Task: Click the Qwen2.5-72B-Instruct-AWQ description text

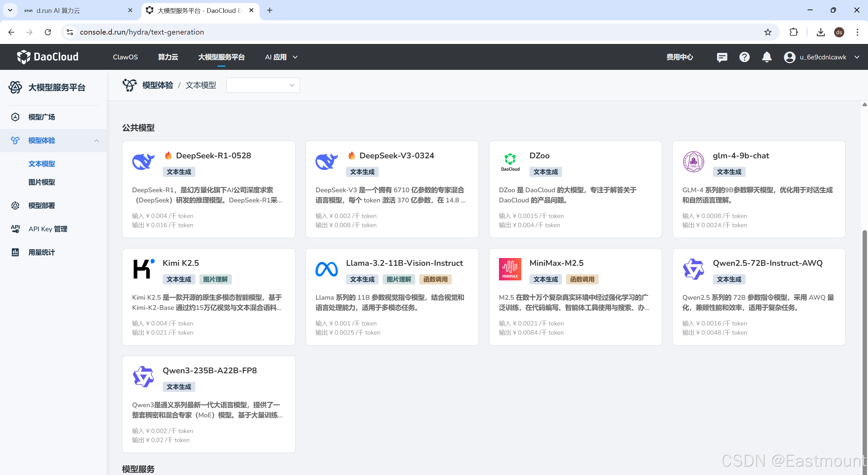Action: pyautogui.click(x=758, y=302)
